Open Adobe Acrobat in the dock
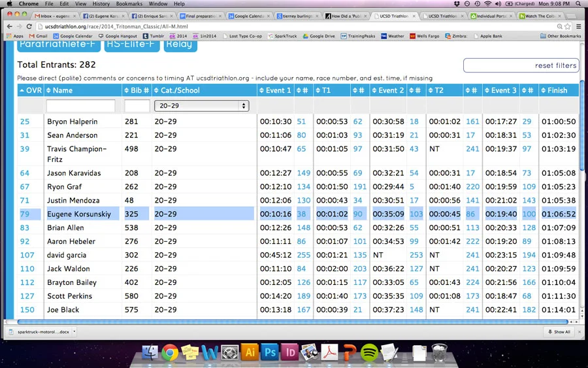 pos(330,352)
